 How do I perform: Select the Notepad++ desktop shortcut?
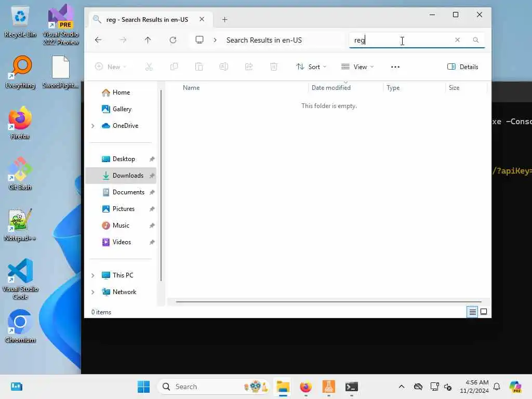coord(20,224)
